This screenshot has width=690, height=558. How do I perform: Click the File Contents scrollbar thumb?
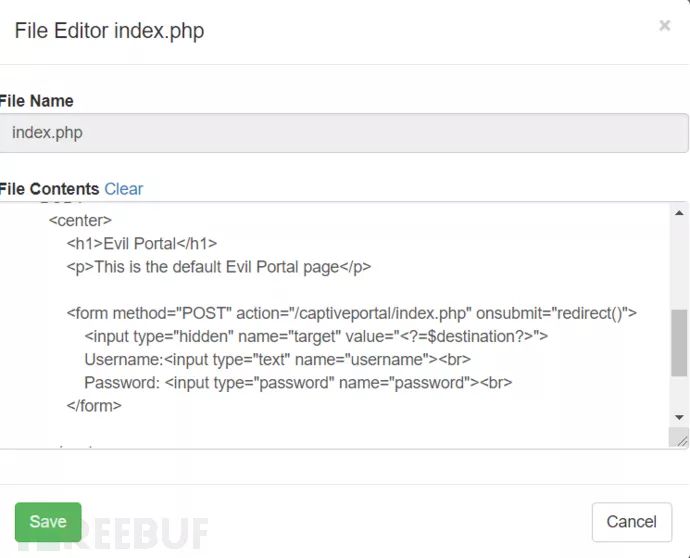click(680, 343)
